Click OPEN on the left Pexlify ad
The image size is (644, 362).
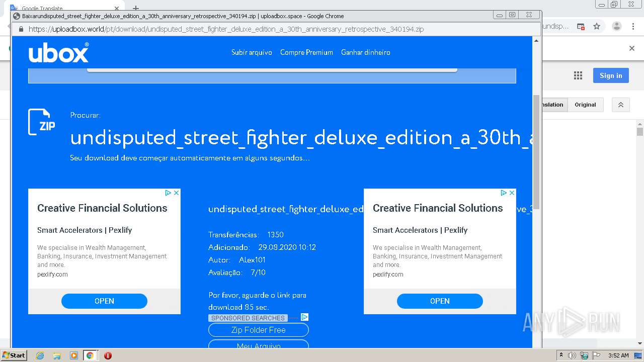(x=104, y=301)
